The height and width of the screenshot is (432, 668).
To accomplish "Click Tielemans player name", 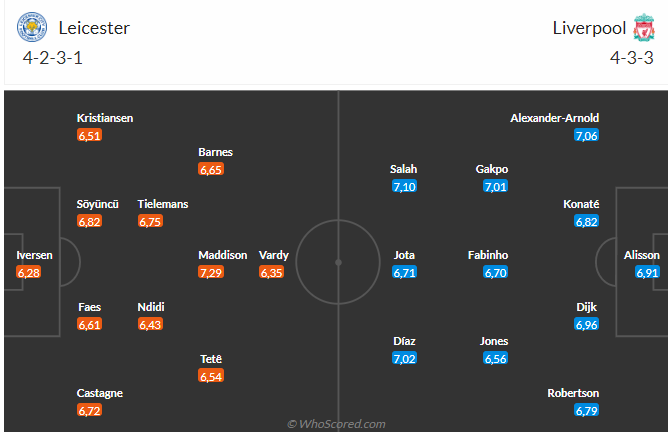I will coord(163,204).
